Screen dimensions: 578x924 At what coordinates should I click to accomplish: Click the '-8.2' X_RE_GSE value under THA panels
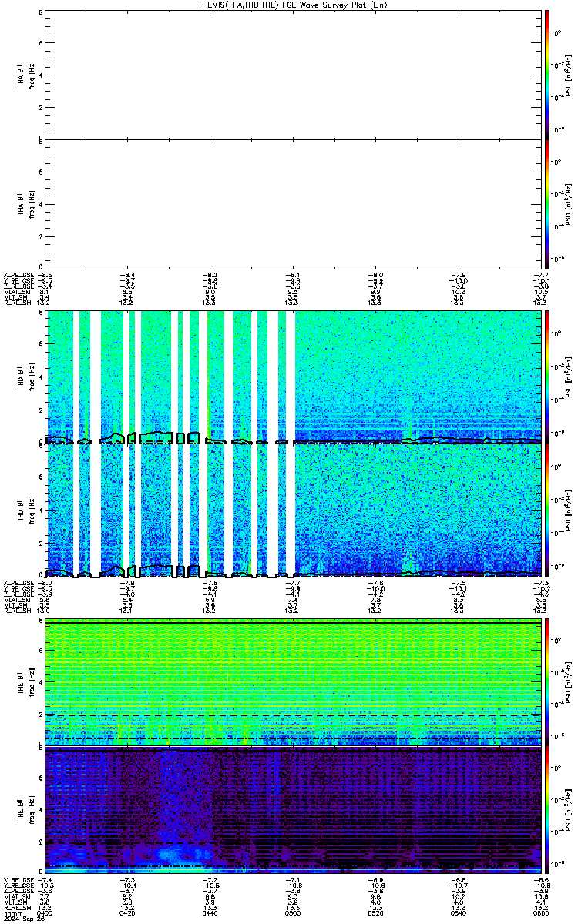click(x=210, y=274)
